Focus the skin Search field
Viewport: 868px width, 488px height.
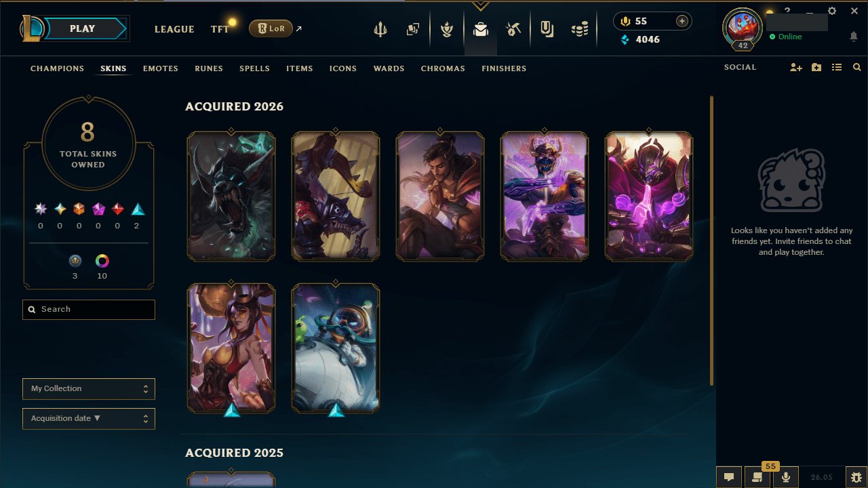[x=89, y=309]
